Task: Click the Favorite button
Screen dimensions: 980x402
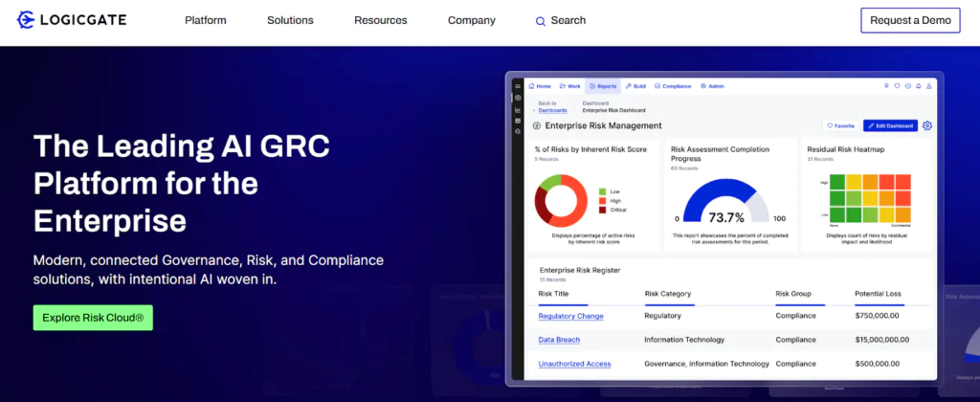Action: coord(840,125)
